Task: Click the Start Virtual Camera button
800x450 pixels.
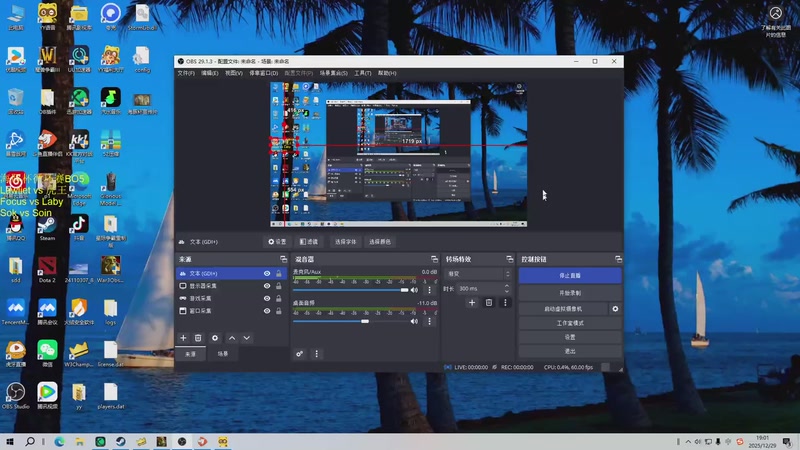Action: (x=563, y=309)
